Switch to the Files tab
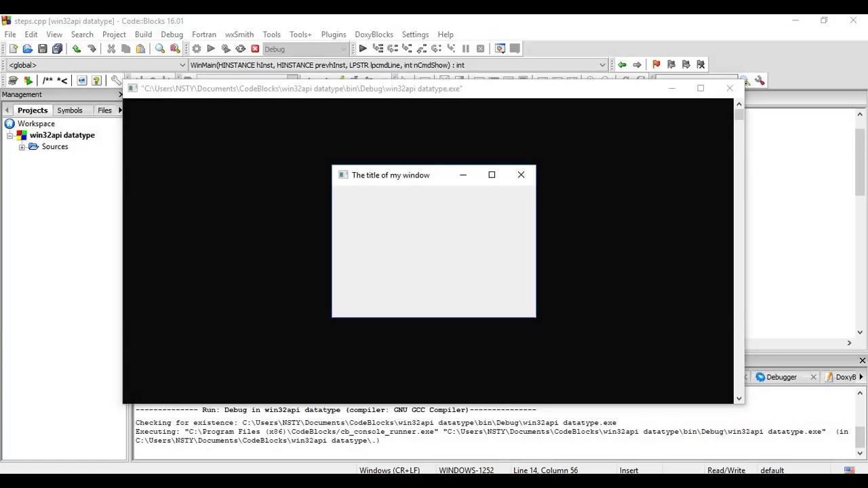The height and width of the screenshot is (488, 868). coord(104,110)
